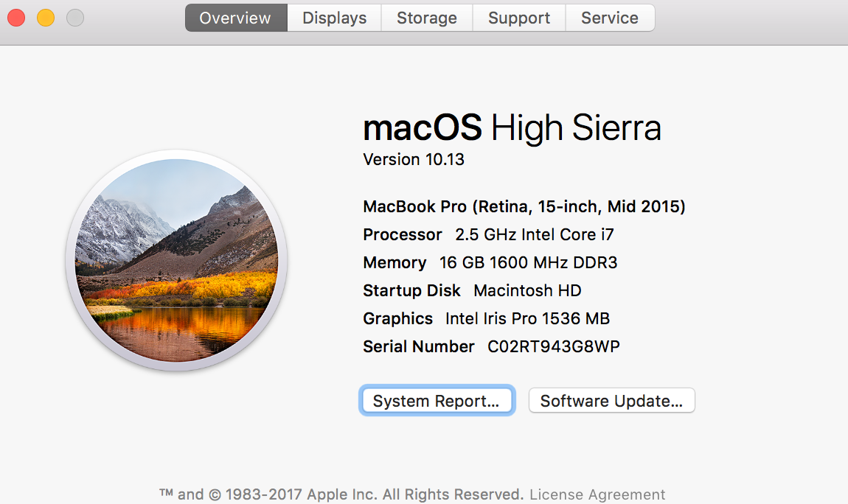Click the Version 10.13 text
This screenshot has width=848, height=504.
(x=413, y=159)
